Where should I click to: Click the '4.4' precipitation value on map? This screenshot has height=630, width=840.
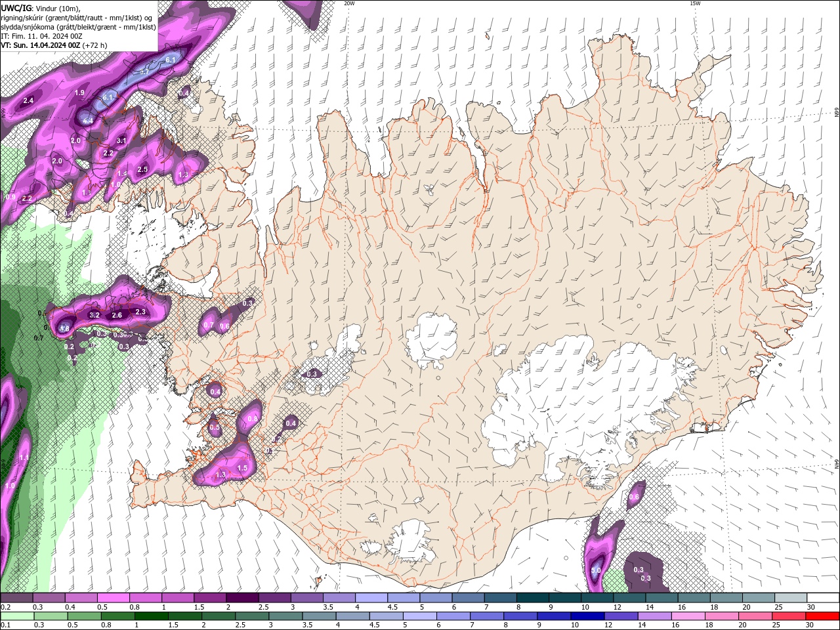87,121
